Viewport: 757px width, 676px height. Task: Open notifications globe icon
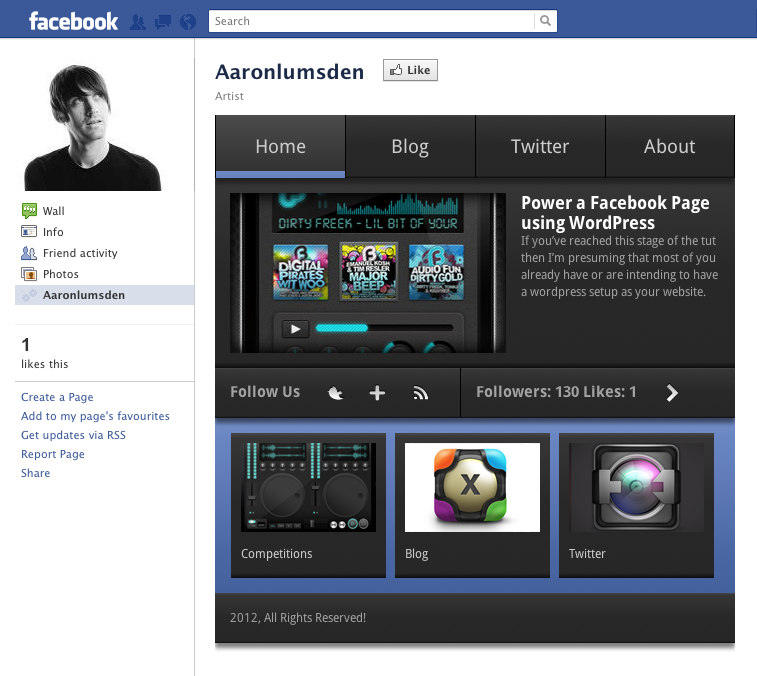(x=188, y=22)
